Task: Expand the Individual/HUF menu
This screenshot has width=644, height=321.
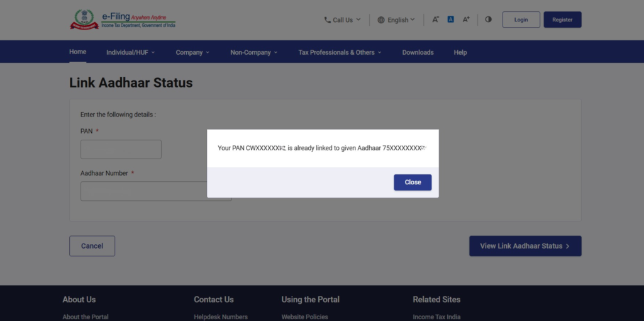Action: click(131, 52)
